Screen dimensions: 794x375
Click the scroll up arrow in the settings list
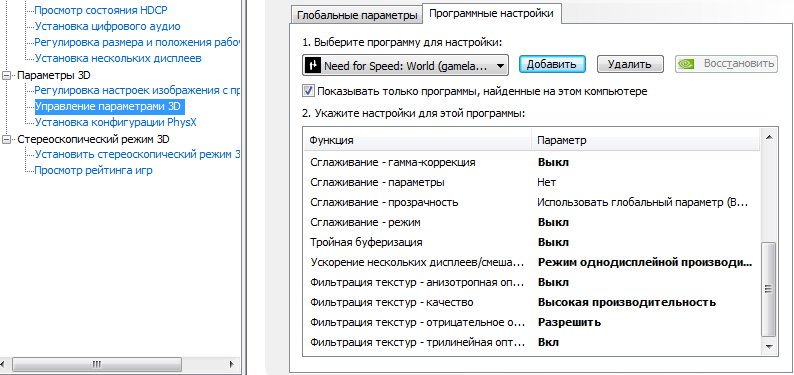(x=769, y=138)
